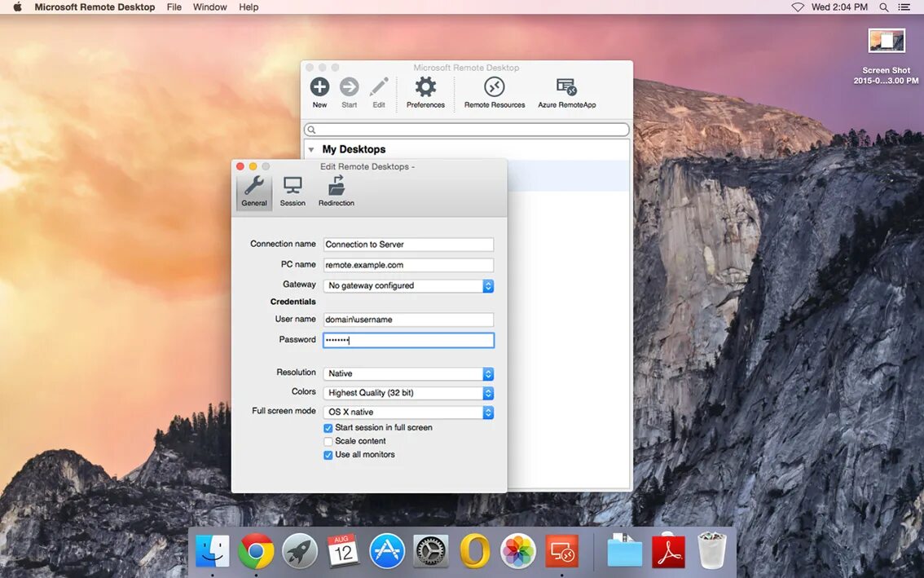Switch to the Redirection tab
The width and height of the screenshot is (924, 578).
(x=337, y=191)
